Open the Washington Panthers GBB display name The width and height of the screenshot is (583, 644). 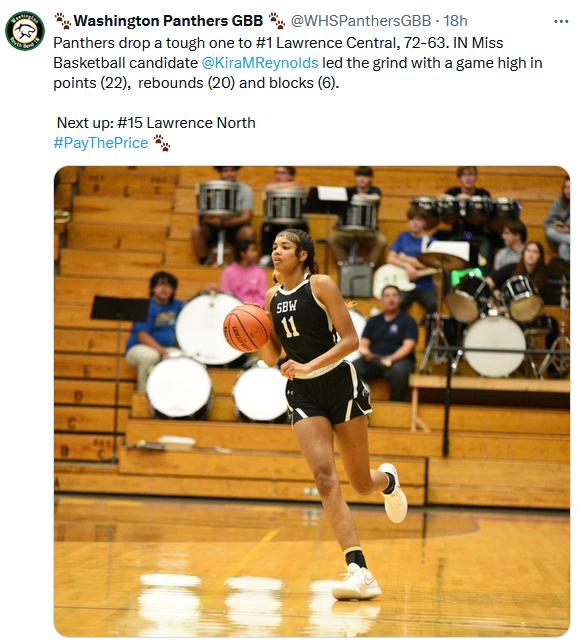(168, 21)
